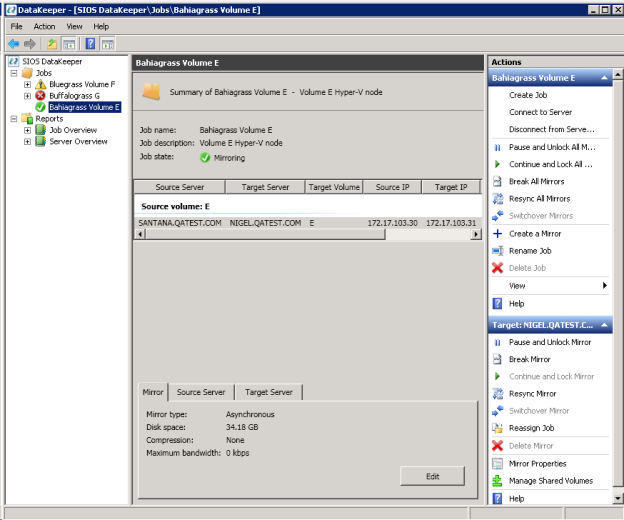This screenshot has width=624, height=520.
Task: Click the Edit button
Action: (x=432, y=476)
